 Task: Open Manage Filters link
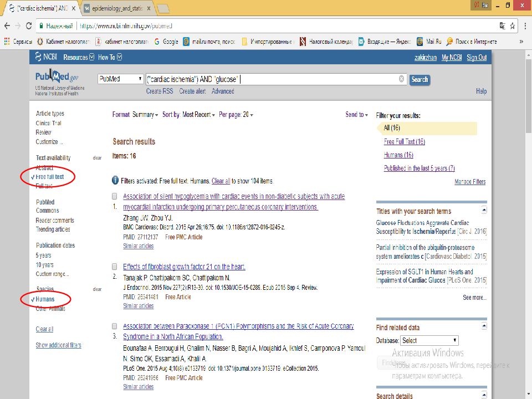click(x=470, y=182)
